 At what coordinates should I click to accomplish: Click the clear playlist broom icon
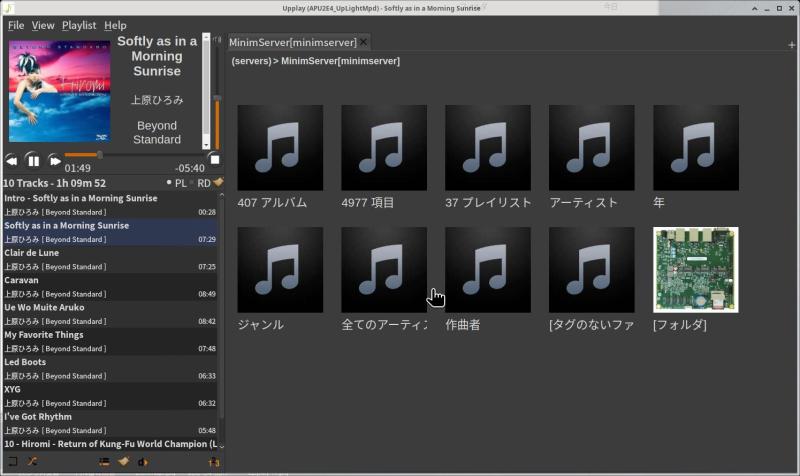(x=218, y=183)
